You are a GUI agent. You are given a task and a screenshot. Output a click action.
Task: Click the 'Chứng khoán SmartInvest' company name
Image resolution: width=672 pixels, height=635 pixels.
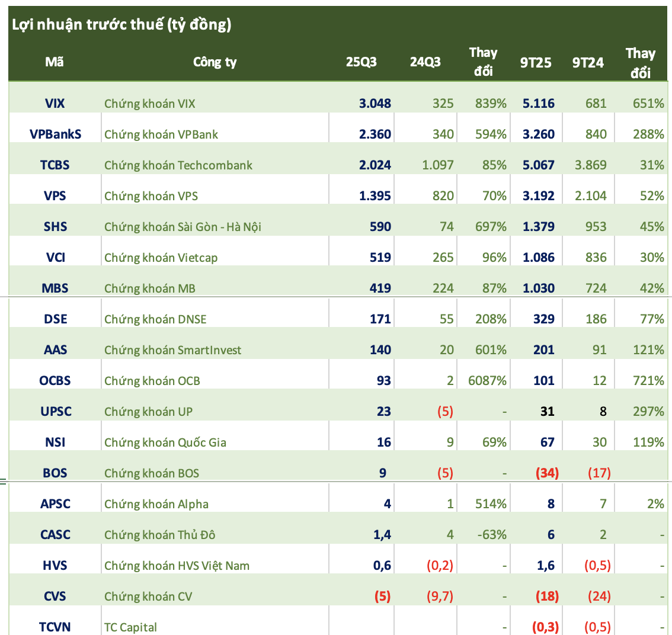[x=172, y=350]
